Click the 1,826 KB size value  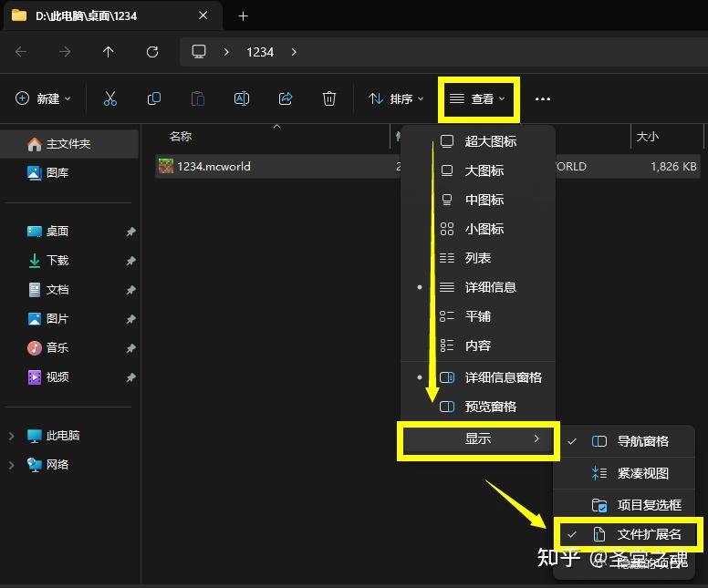pos(673,167)
